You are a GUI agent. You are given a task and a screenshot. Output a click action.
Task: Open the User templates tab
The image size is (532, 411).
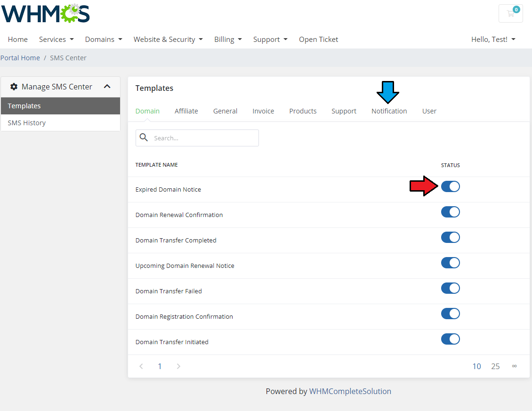[x=429, y=111]
